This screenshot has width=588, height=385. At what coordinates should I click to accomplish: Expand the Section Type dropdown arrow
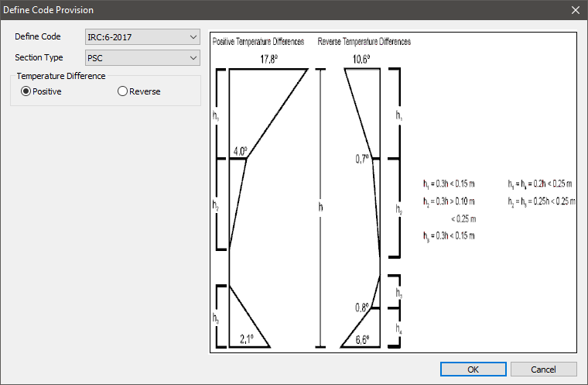tap(193, 58)
